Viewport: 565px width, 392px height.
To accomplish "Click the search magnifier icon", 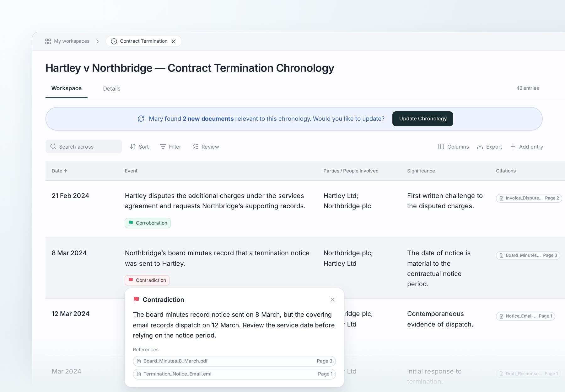I will [x=53, y=146].
